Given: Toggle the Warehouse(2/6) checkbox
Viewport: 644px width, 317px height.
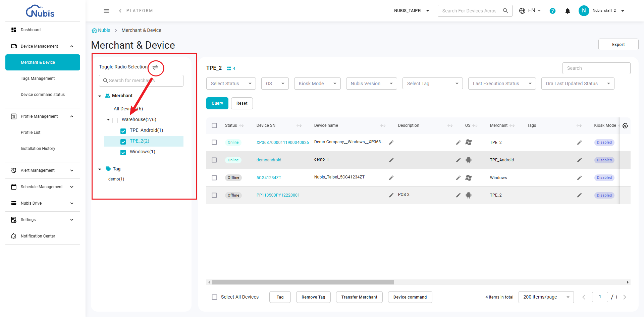Looking at the screenshot, I should tap(115, 120).
